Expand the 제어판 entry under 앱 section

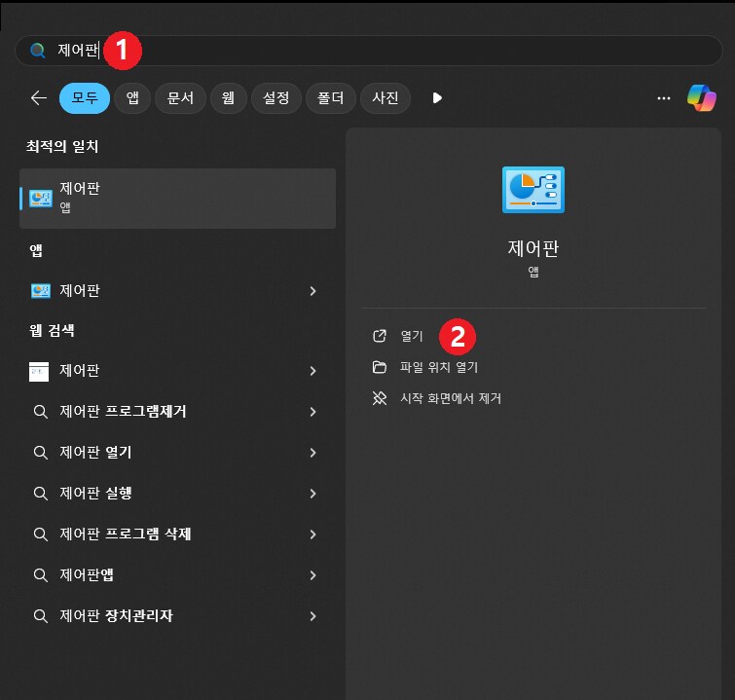[313, 291]
